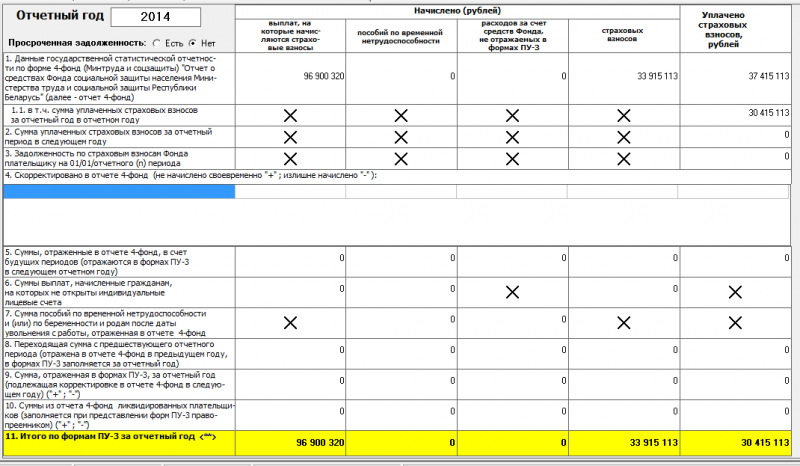The width and height of the screenshot is (800, 466).
Task: Click the crossed-out уплачено cell in row 7
Action: click(735, 322)
